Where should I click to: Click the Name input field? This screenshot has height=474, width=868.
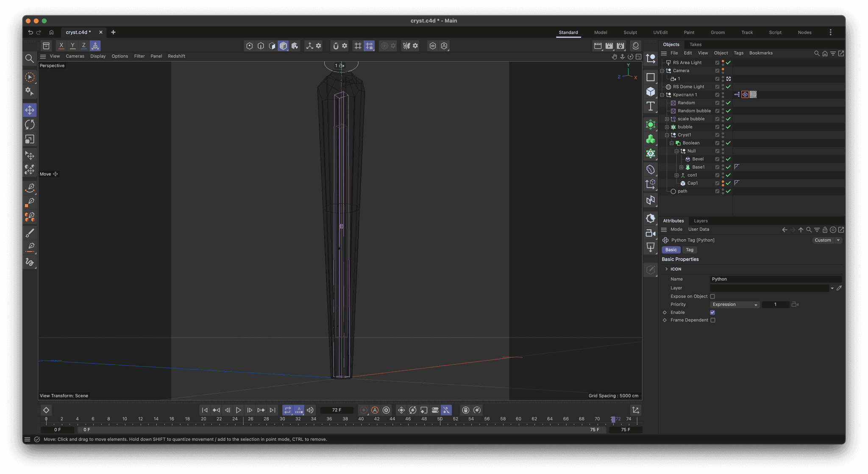point(775,279)
